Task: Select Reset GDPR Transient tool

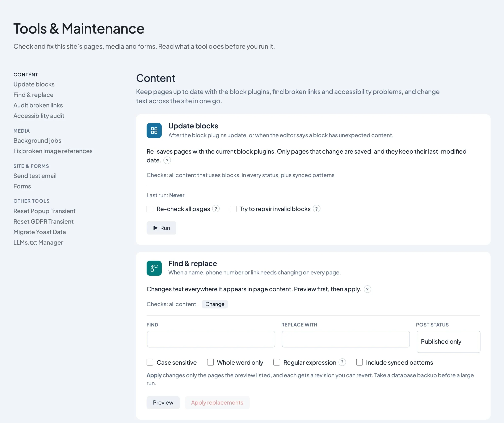Action: pos(43,222)
